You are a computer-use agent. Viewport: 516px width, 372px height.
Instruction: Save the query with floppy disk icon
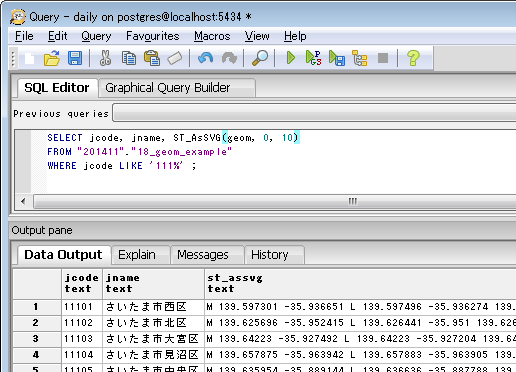pos(75,58)
